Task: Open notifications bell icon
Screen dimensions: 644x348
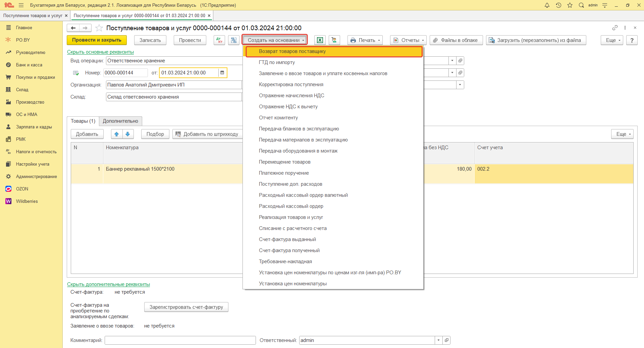Action: click(x=547, y=5)
